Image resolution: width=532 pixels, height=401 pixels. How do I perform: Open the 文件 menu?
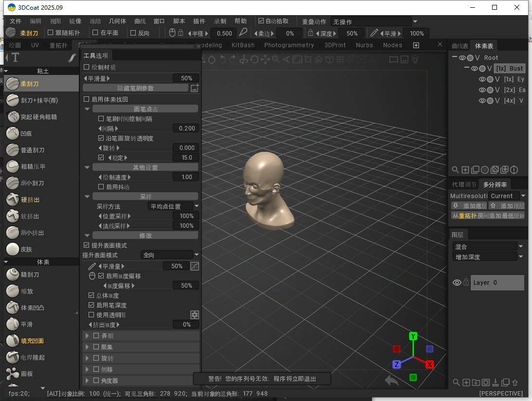pyautogui.click(x=15, y=21)
